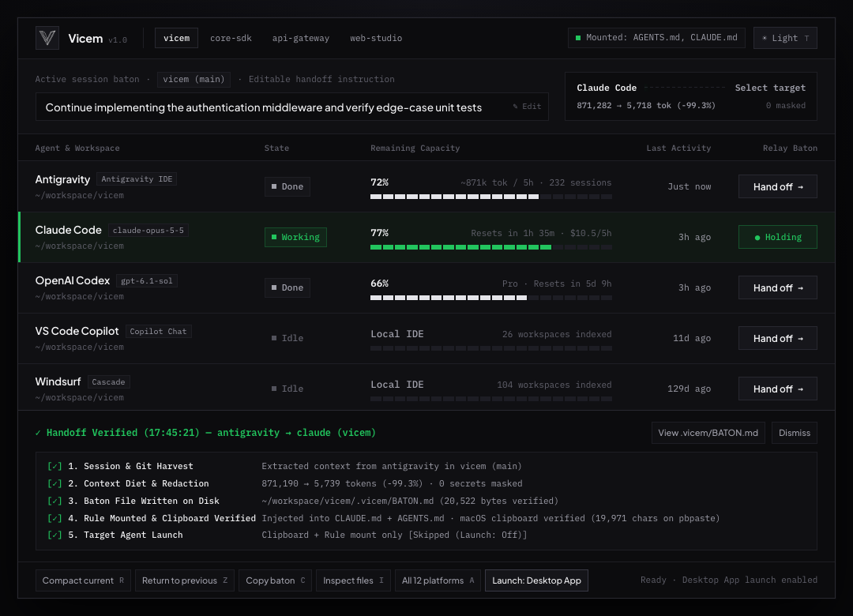This screenshot has height=616, width=853.
Task: Select the vicem workspace tab
Action: (x=176, y=38)
